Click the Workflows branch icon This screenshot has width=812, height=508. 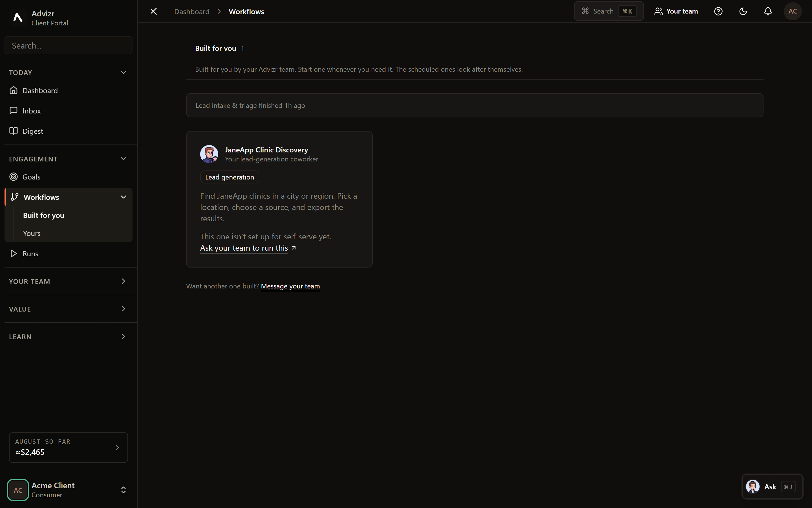[14, 197]
